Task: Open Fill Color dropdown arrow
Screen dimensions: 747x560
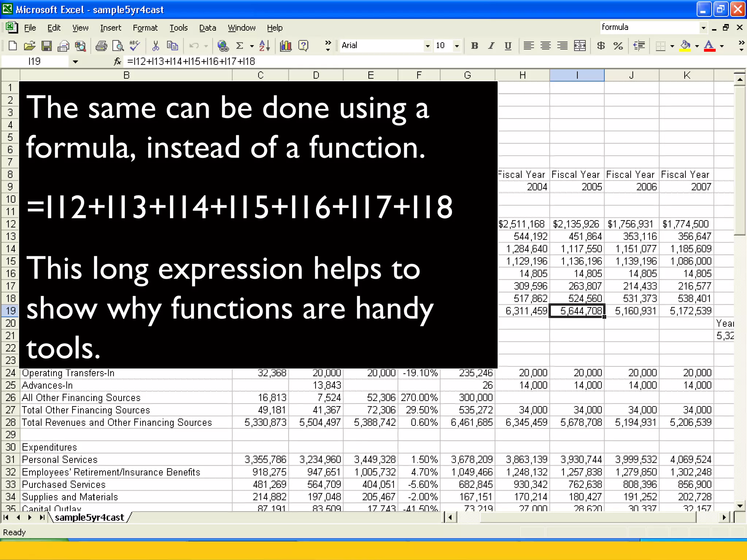Action: pos(697,46)
